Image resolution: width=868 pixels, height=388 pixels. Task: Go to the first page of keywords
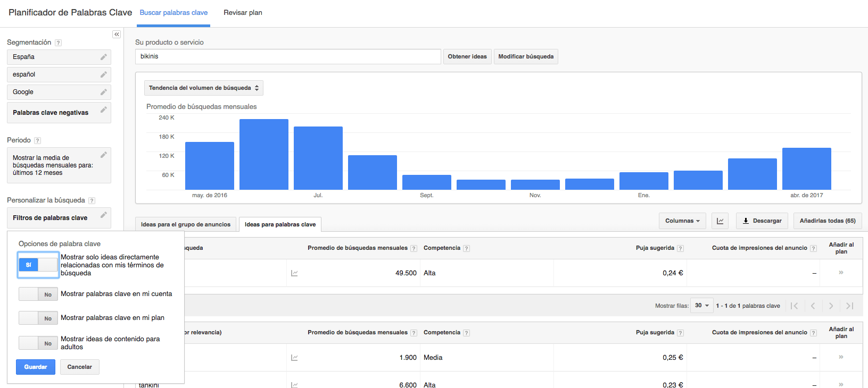click(x=795, y=306)
